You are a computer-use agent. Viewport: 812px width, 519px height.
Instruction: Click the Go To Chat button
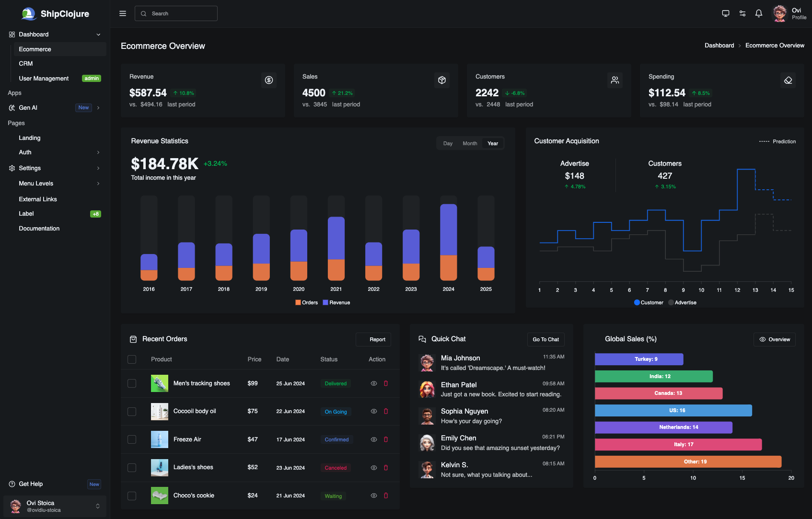pos(545,339)
